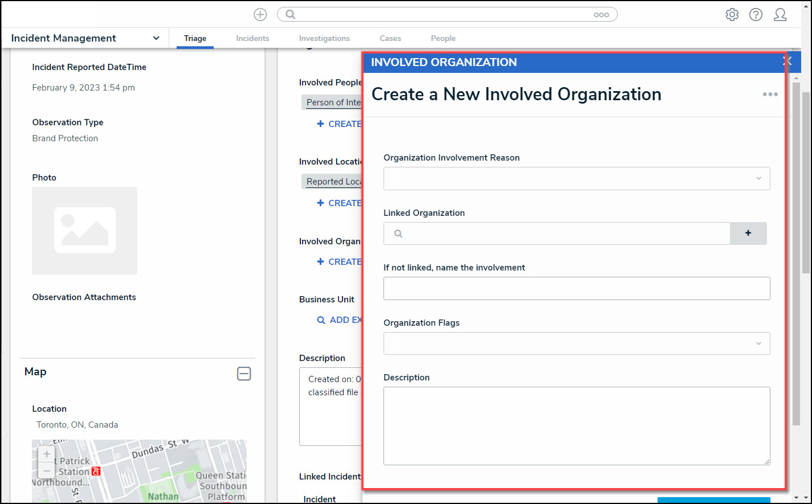Click the plus button beside Linked Organization
This screenshot has height=504, width=812.
pos(748,233)
